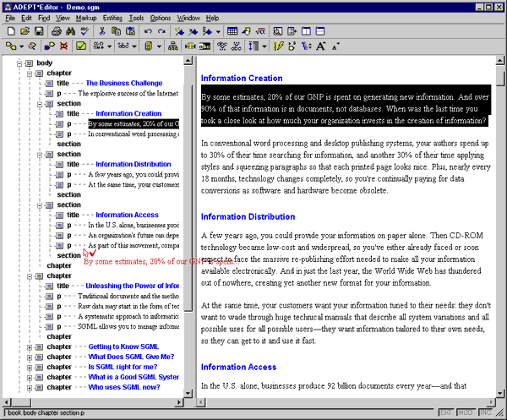
Task: Collapse the chapter containing The Business Challenge
Action: click(x=30, y=74)
